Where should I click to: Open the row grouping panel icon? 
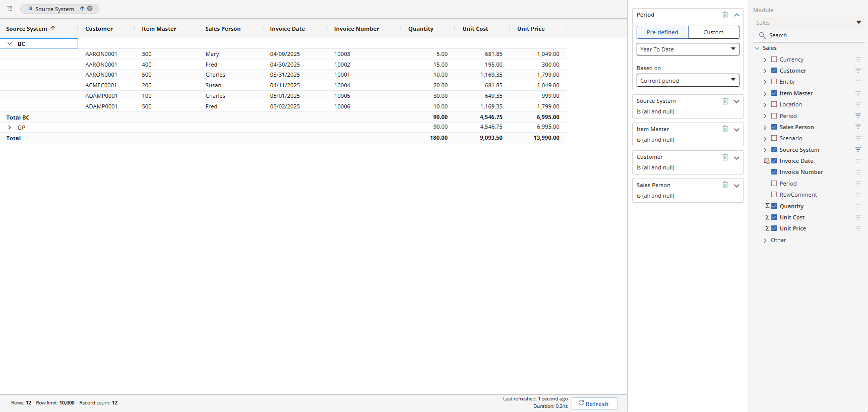pos(10,9)
